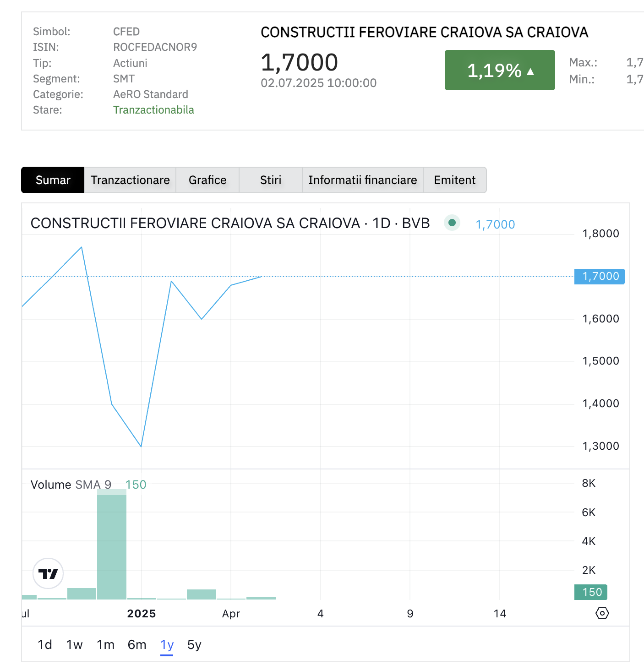Click the 1,6000 price axis label
Viewport: 644px width, 665px height.
[x=600, y=319]
